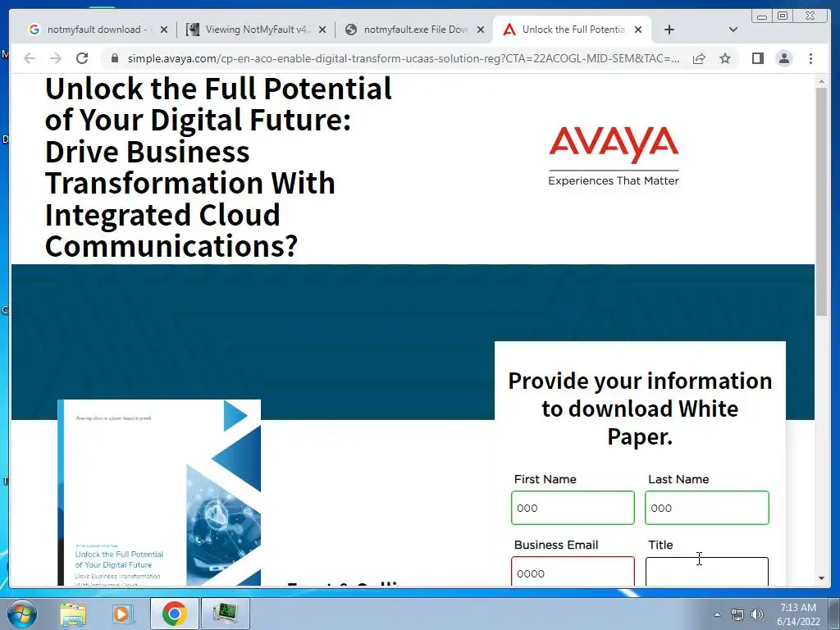Close the Unlock the Full Potential tab
This screenshot has height=630, width=840.
click(x=638, y=30)
